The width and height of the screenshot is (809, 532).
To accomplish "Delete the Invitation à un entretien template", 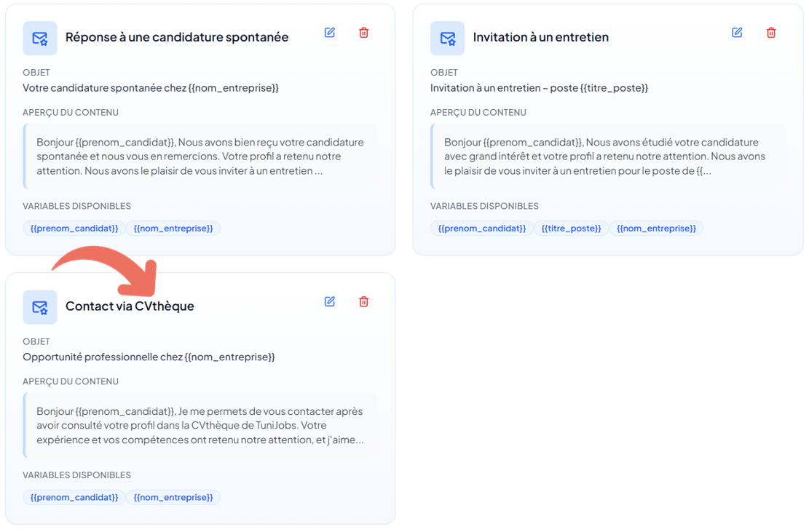I will tap(771, 33).
